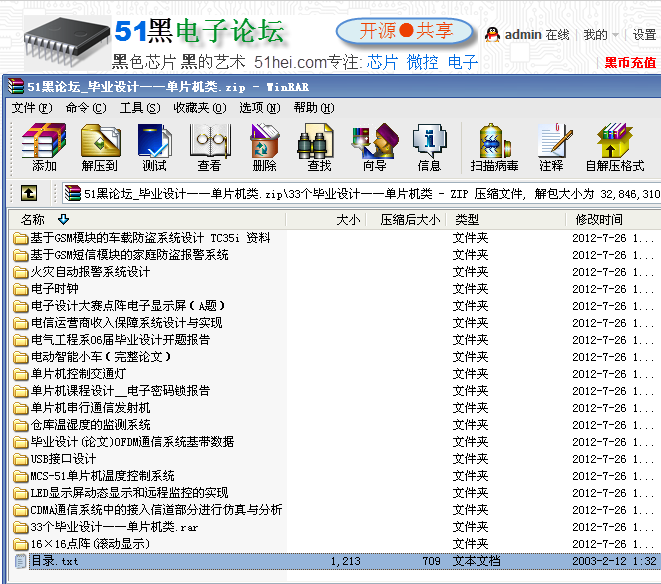This screenshot has width=661, height=584.
Task: Click the admin username link
Action: (523, 35)
